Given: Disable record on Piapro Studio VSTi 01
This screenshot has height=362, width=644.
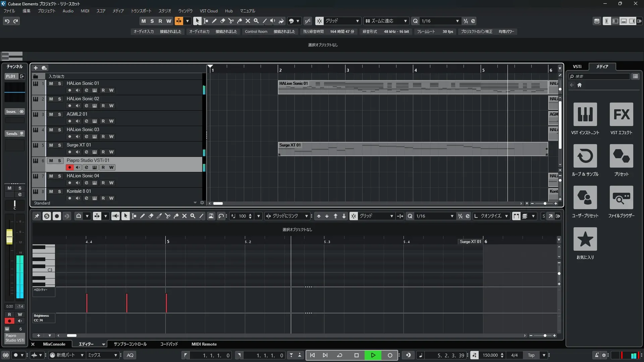Looking at the screenshot, I should click(x=69, y=167).
